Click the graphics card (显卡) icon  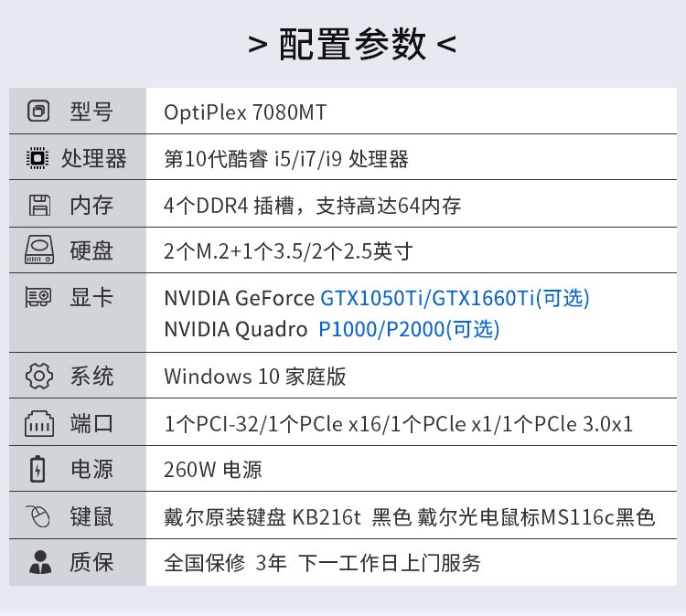point(38,297)
